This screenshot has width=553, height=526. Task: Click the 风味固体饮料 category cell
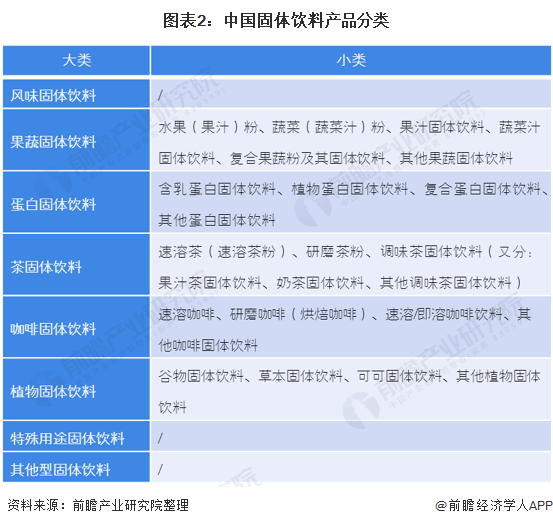tap(77, 94)
